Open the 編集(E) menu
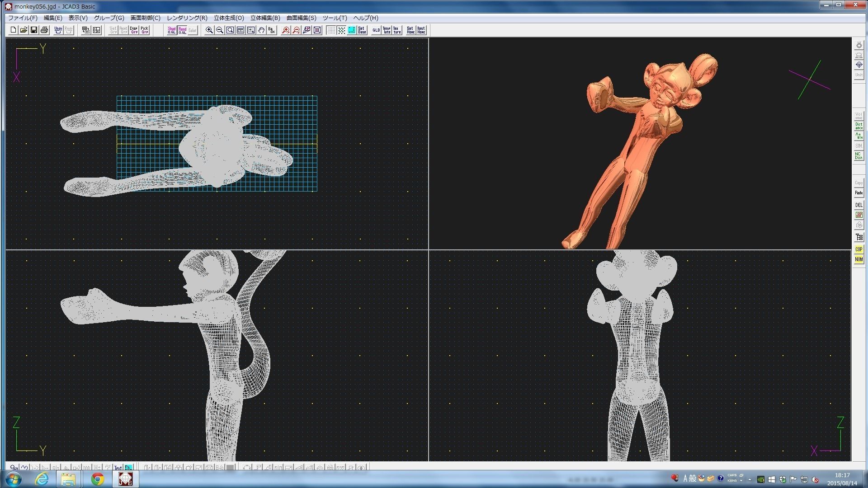868x488 pixels. tap(53, 18)
